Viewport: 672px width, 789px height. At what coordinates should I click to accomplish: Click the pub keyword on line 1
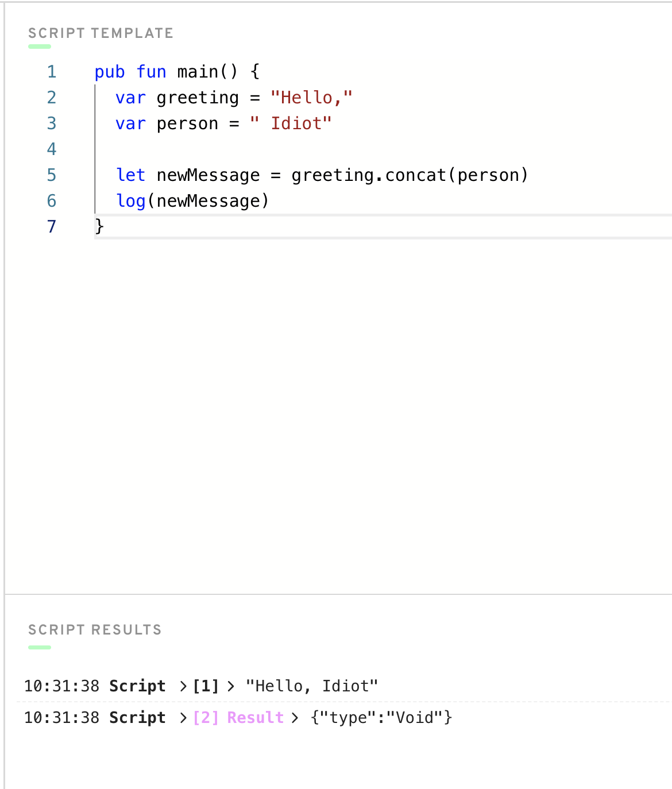pos(110,72)
